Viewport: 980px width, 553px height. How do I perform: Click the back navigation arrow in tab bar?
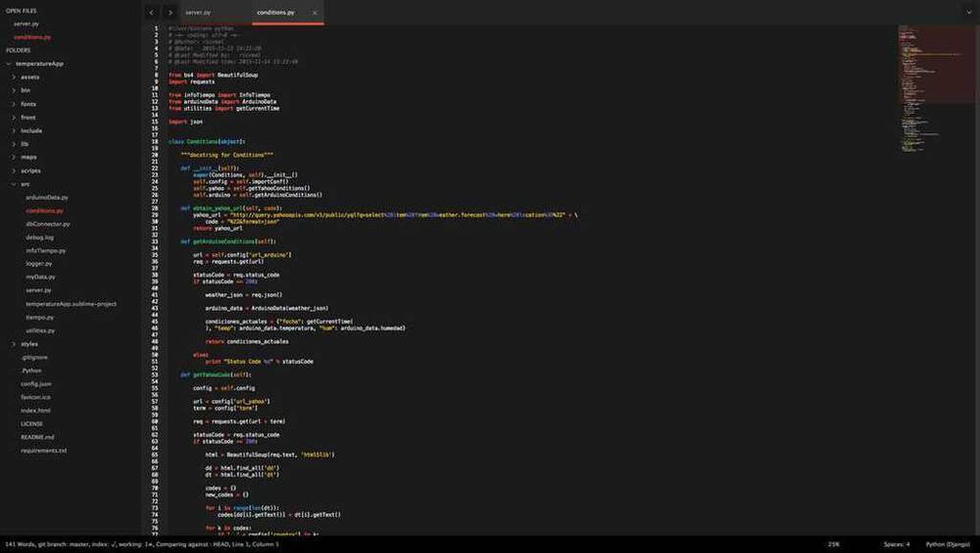point(152,13)
